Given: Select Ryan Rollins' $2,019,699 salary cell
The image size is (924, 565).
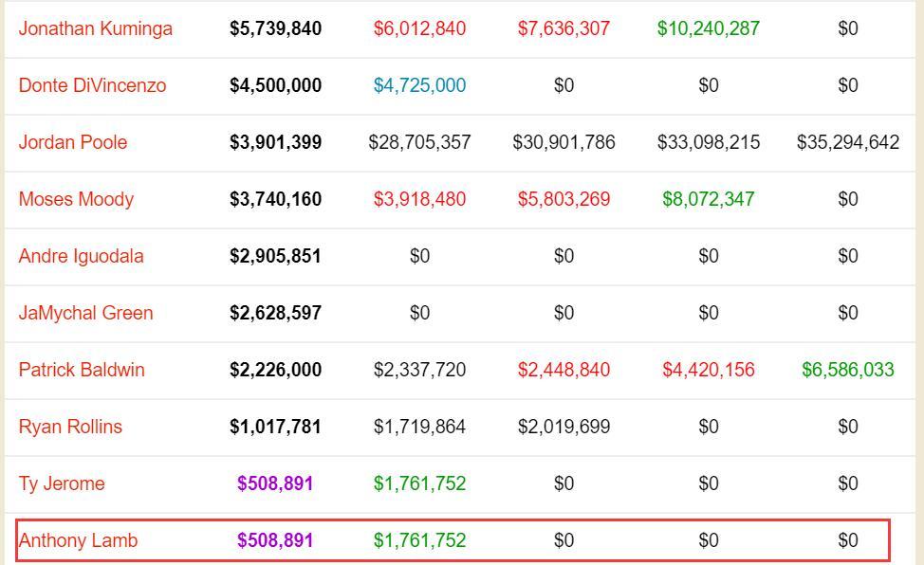Looking at the screenshot, I should (x=564, y=427).
